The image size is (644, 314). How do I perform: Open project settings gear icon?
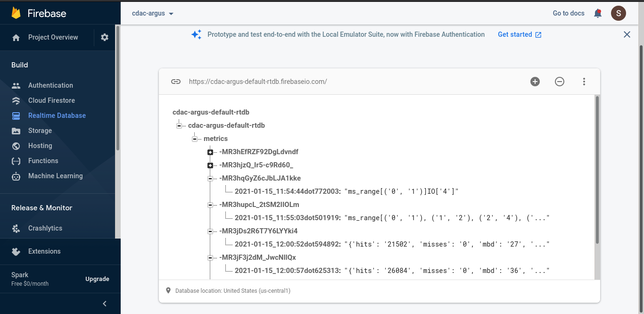[105, 37]
